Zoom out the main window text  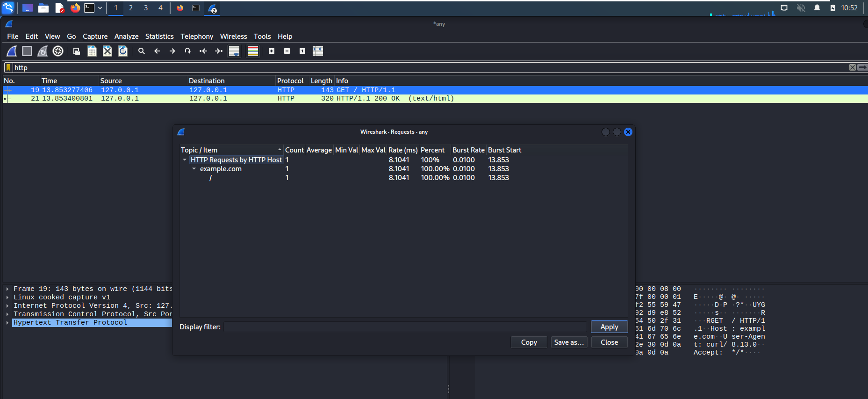[287, 51]
